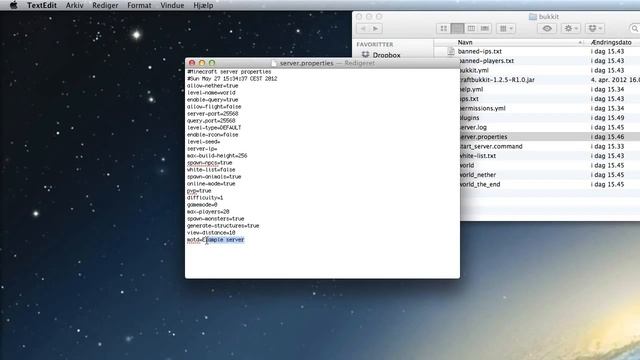Viewport: 640px width, 360px height.
Task: Click the pvp=true line
Action: 199,191
